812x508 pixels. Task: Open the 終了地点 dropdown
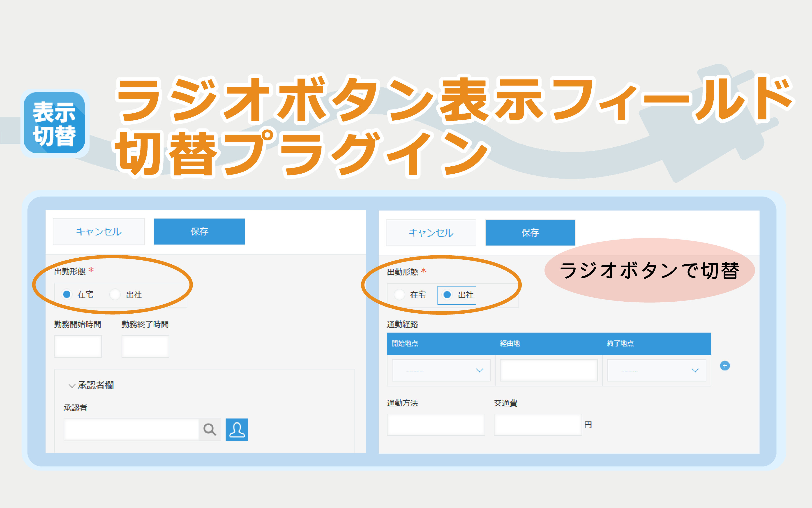click(657, 370)
